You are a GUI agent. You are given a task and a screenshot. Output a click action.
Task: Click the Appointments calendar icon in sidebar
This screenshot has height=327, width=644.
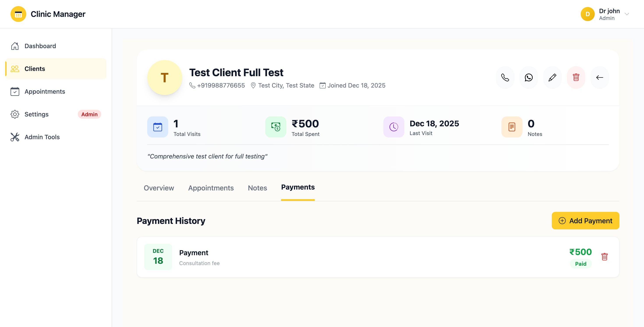click(x=15, y=91)
